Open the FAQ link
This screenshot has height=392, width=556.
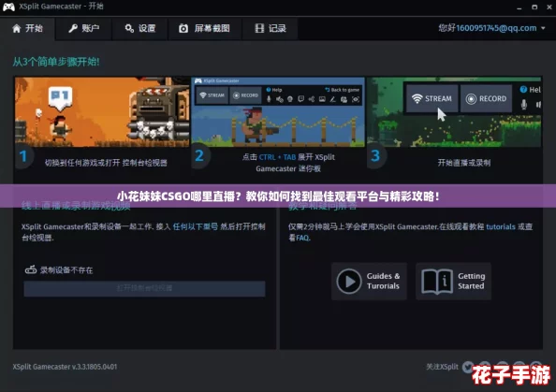tap(303, 238)
